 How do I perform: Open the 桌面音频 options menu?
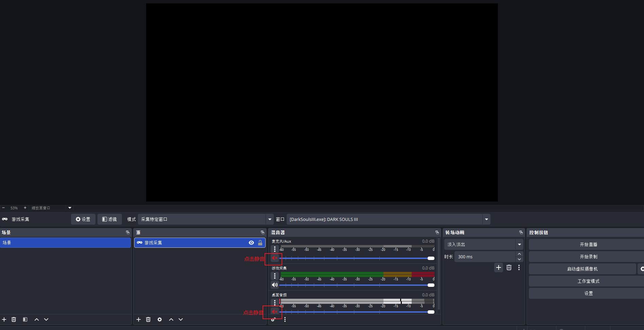[275, 302]
